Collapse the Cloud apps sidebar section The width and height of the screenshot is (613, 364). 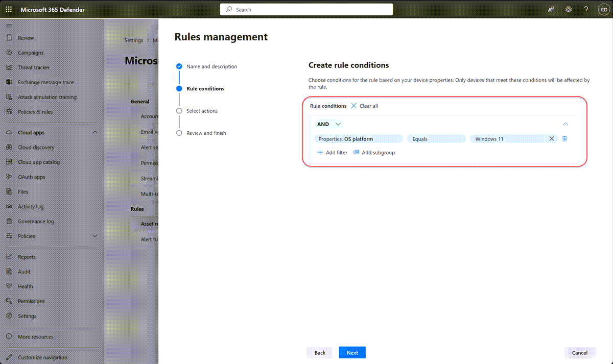pyautogui.click(x=93, y=132)
